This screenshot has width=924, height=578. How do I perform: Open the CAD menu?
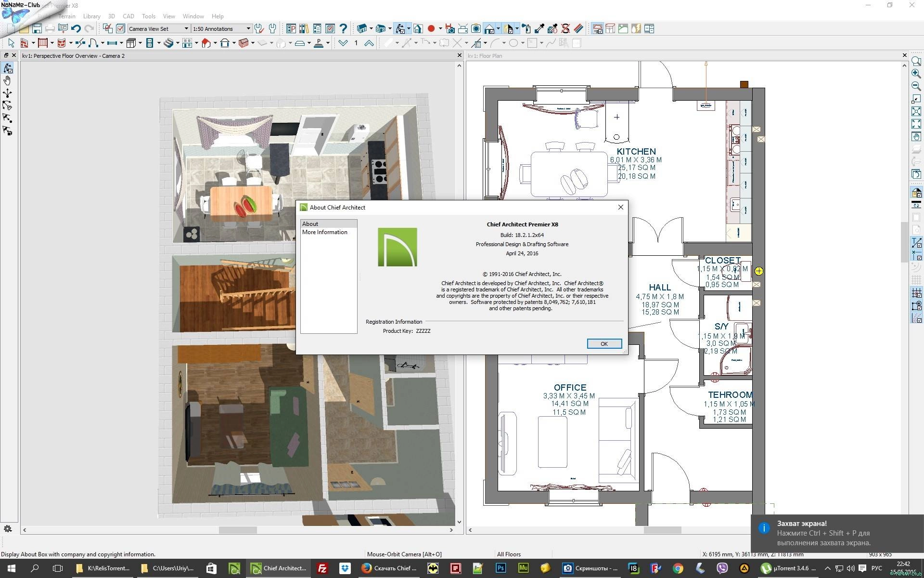pyautogui.click(x=128, y=16)
